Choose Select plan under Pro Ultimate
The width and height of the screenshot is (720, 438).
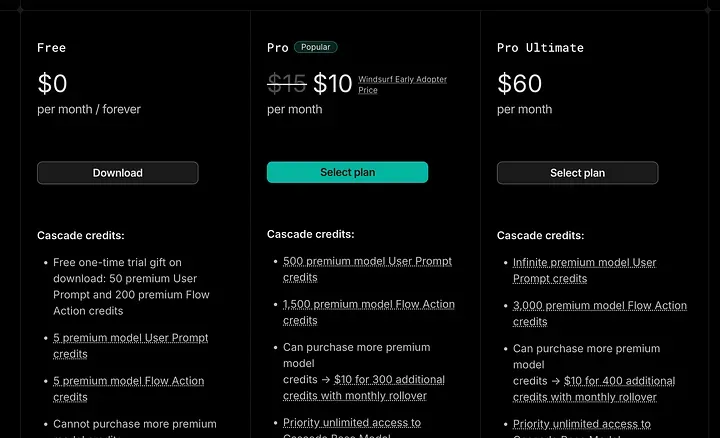click(x=577, y=173)
